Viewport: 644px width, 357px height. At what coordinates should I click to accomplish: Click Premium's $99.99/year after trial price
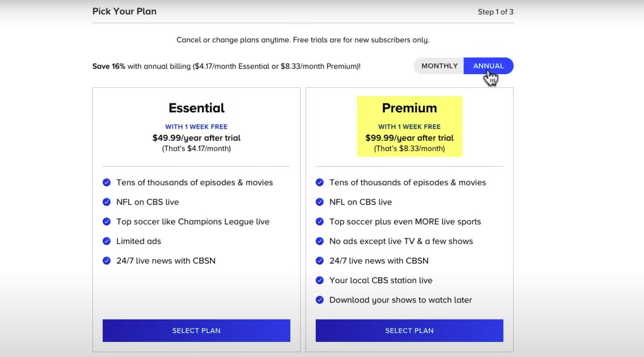tap(409, 138)
